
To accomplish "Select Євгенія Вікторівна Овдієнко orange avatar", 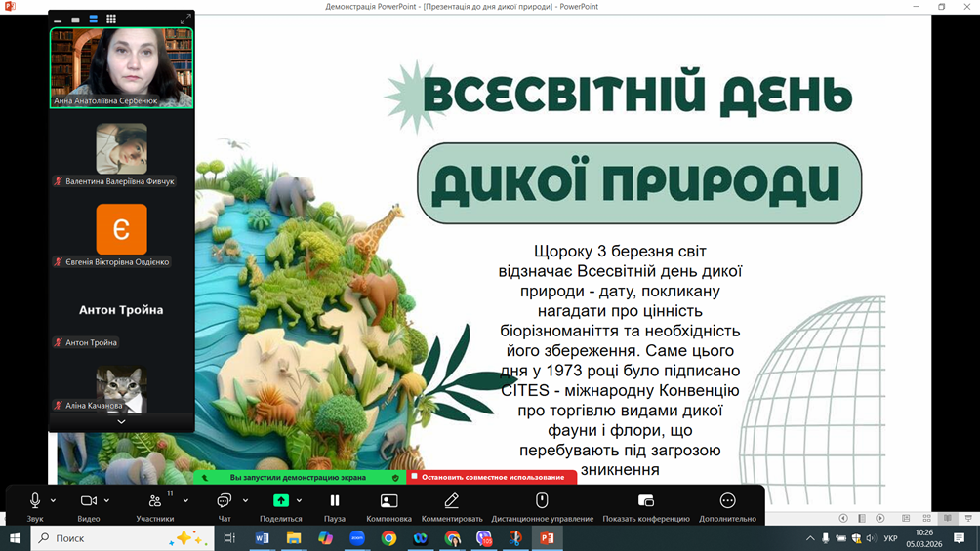I will pyautogui.click(x=122, y=229).
